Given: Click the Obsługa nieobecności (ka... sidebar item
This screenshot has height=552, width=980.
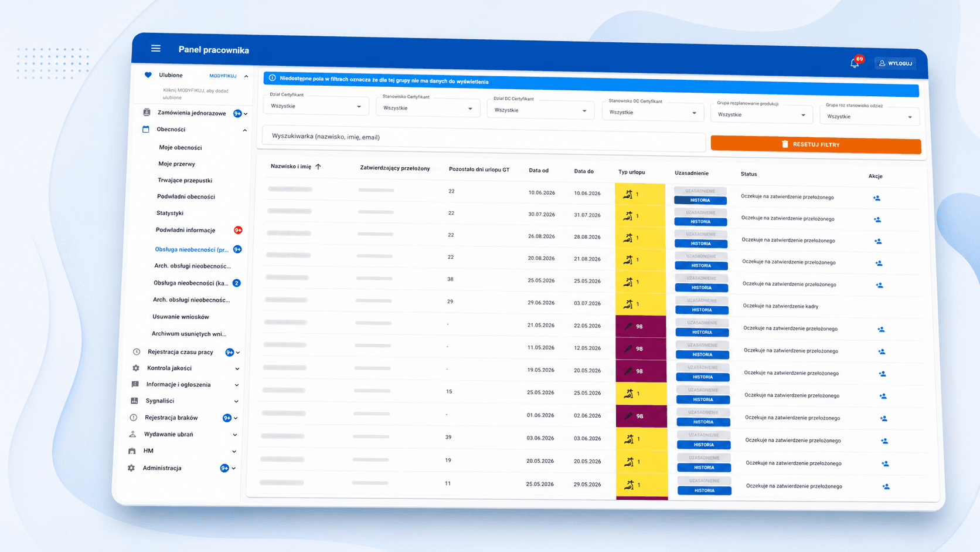Looking at the screenshot, I should [190, 283].
